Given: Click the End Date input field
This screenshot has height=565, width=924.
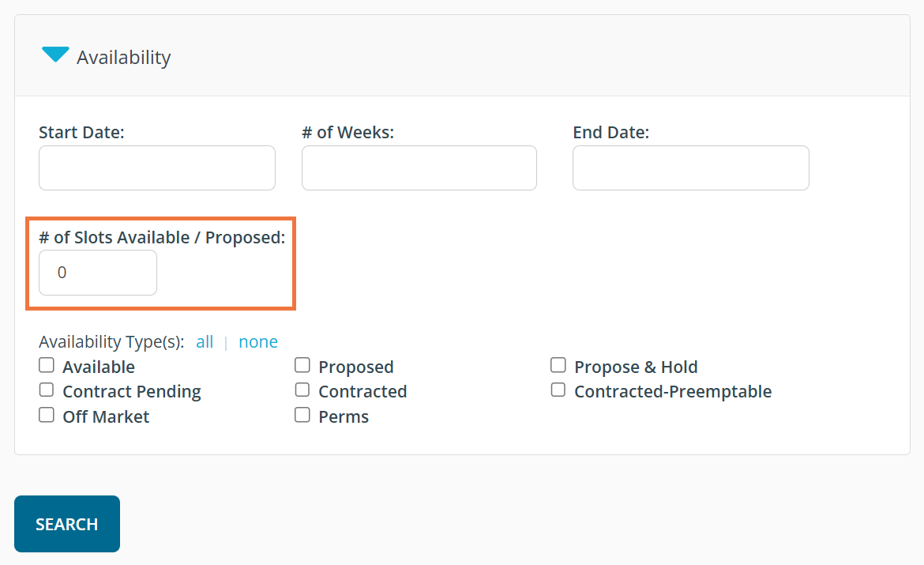Looking at the screenshot, I should coord(690,168).
